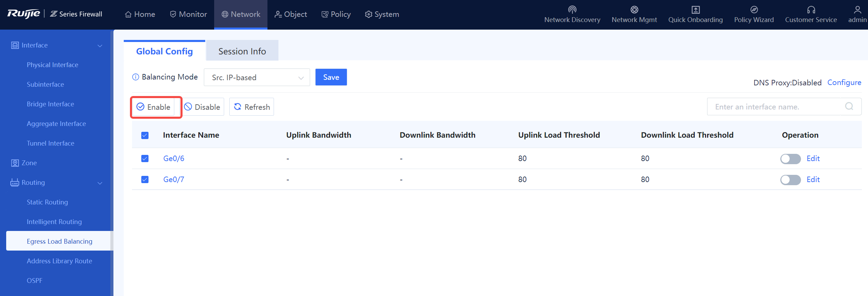The height and width of the screenshot is (296, 868).
Task: Refresh the interface list
Action: click(x=252, y=107)
